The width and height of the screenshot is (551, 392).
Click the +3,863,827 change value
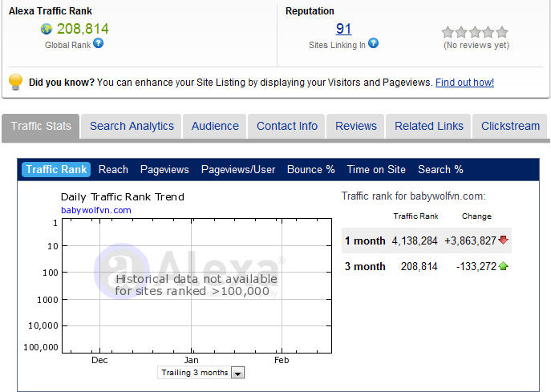(x=470, y=240)
